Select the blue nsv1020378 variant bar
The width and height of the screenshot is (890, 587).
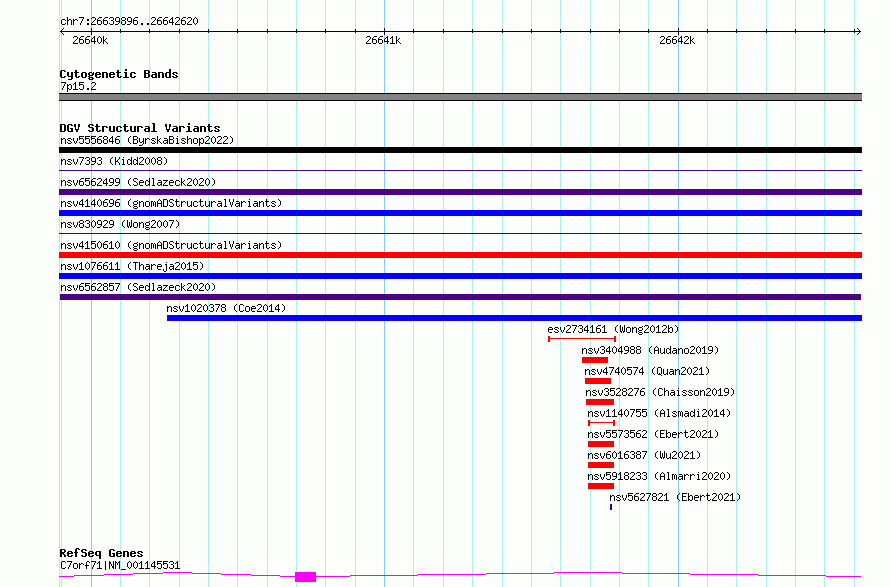[x=514, y=318]
